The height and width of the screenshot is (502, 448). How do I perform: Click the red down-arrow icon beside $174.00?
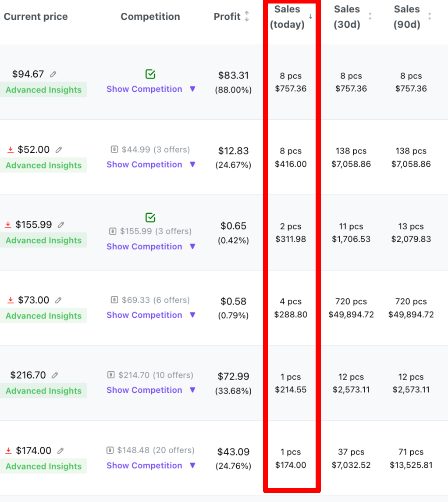tap(9, 451)
